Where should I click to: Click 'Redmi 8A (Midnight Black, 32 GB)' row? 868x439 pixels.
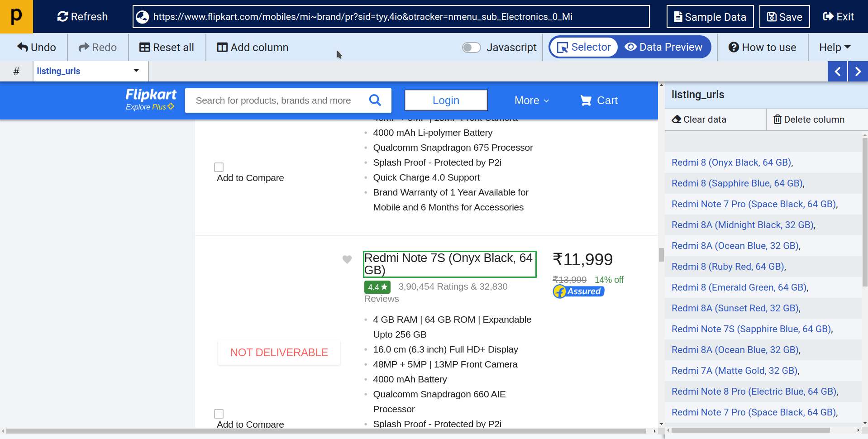(x=763, y=225)
